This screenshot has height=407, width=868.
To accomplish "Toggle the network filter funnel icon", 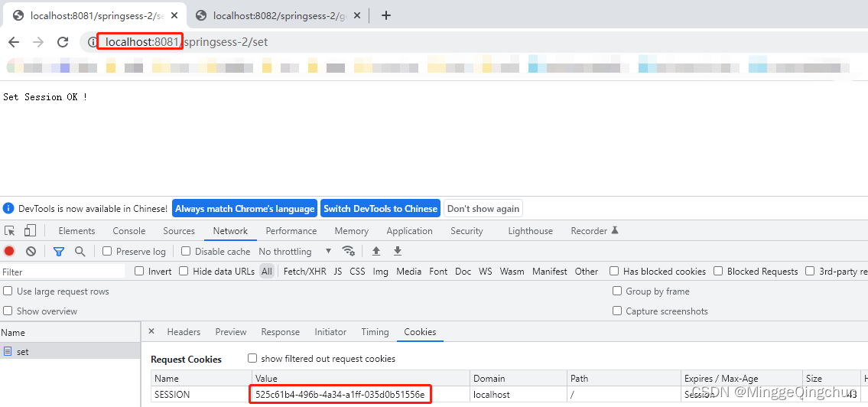I will click(59, 252).
